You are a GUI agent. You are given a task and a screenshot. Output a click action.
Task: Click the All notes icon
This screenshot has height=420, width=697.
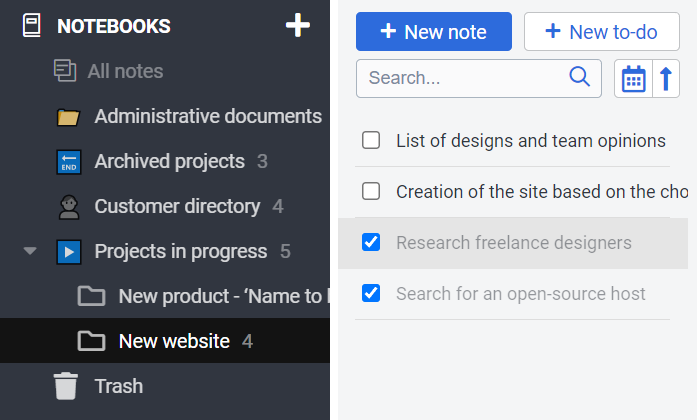[x=65, y=71]
